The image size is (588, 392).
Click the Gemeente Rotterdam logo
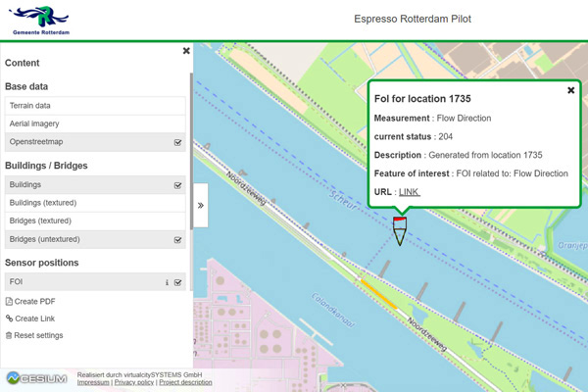[39, 21]
